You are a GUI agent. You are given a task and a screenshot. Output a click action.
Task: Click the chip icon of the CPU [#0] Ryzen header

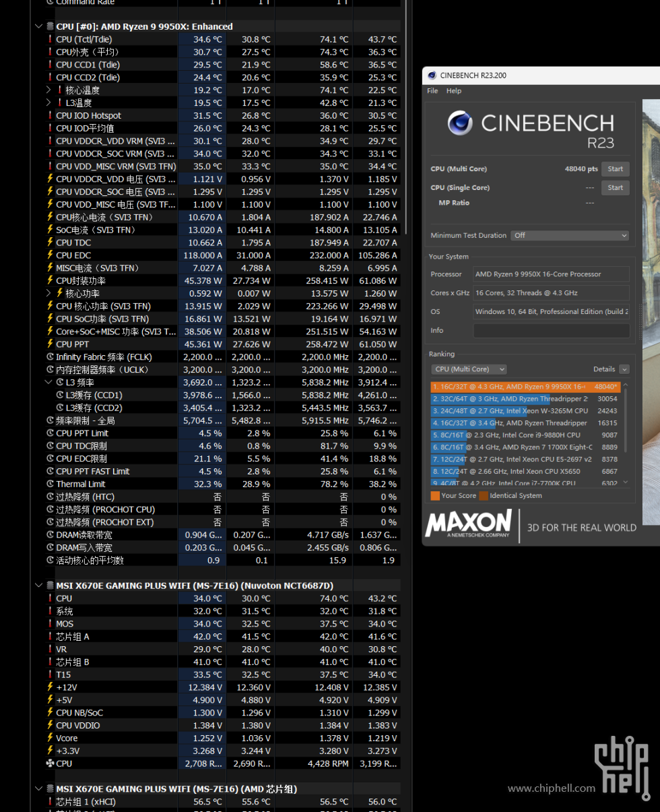point(50,26)
